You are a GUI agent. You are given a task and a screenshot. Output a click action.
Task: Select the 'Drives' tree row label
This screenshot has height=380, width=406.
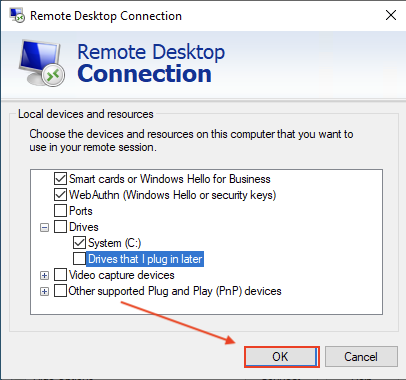click(x=84, y=227)
